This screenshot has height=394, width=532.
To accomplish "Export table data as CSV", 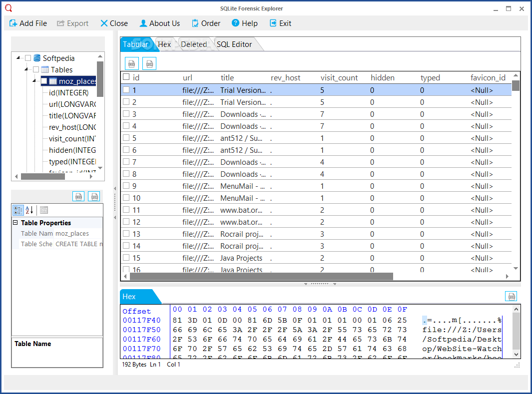I will [x=131, y=63].
